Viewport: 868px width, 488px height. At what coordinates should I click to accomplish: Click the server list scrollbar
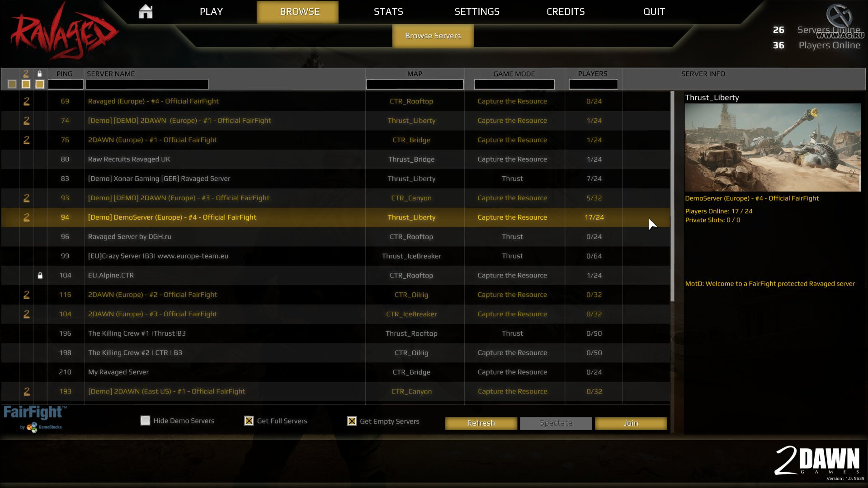pos(672,197)
